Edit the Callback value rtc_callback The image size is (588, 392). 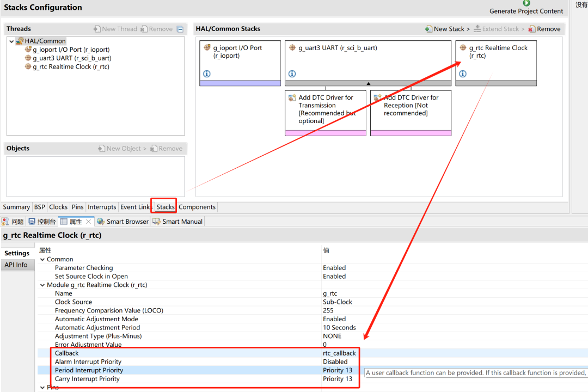[x=339, y=353]
